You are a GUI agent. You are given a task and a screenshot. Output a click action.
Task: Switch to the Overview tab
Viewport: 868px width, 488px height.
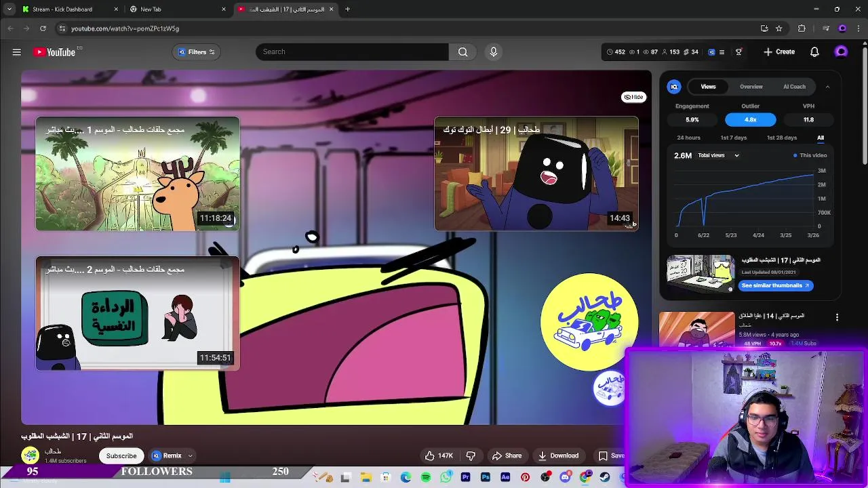click(751, 87)
